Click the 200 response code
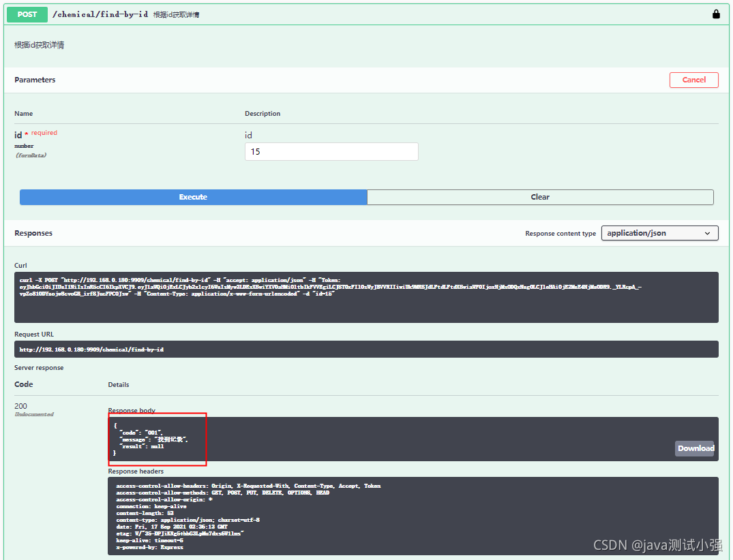 click(x=20, y=406)
